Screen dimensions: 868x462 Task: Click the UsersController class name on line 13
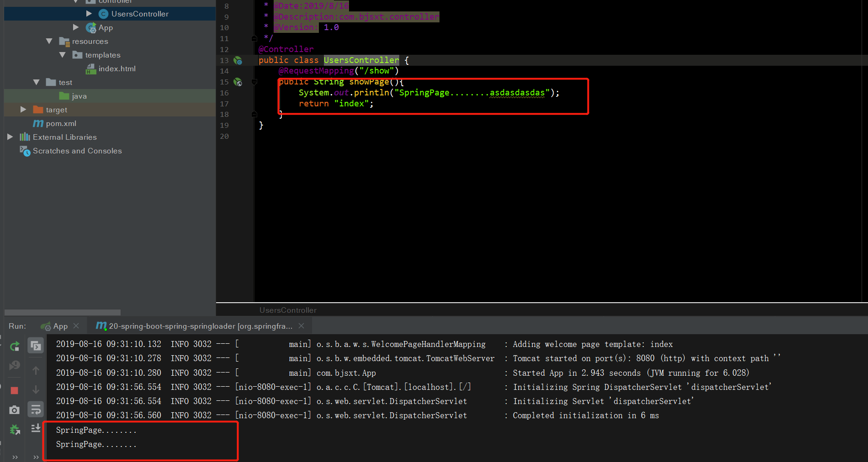[361, 60]
